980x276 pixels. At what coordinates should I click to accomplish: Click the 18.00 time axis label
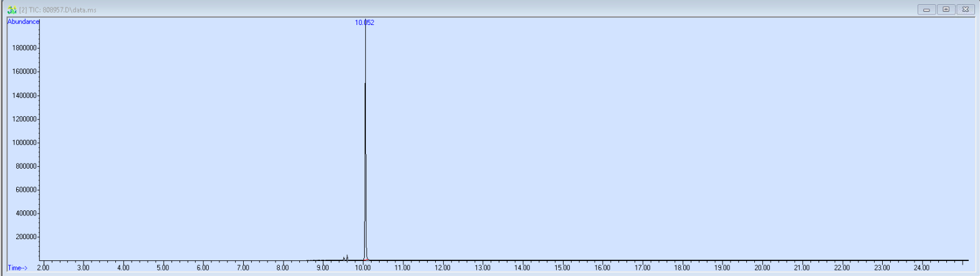pyautogui.click(x=682, y=268)
